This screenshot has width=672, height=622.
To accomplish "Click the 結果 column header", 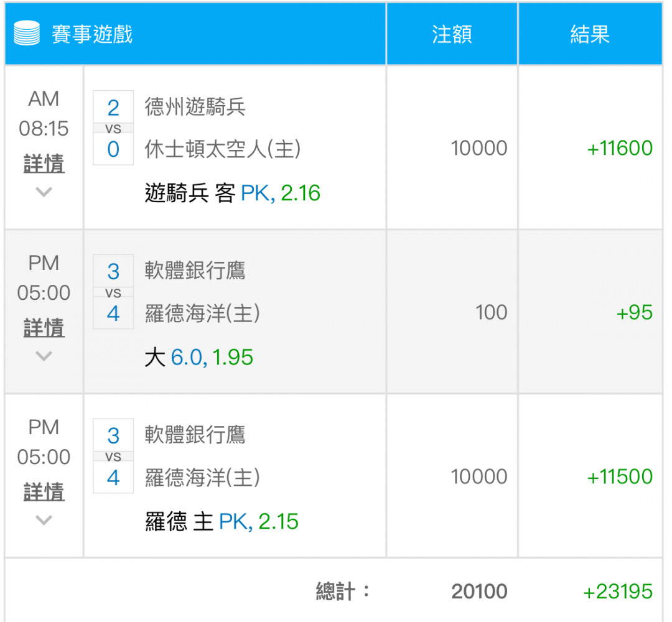I will tap(590, 34).
